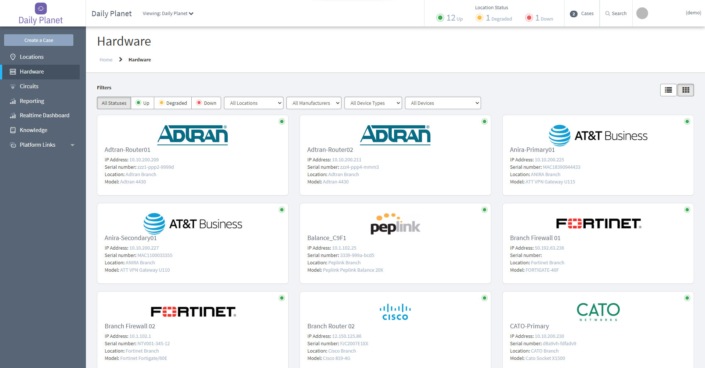Click Adtran-Router01 IP address link
705x368 pixels.
[x=144, y=160]
